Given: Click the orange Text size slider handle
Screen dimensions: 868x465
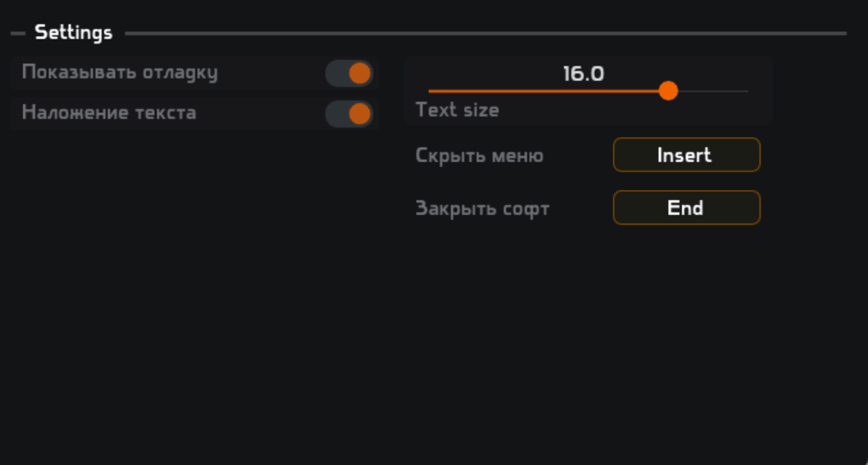Looking at the screenshot, I should 669,90.
